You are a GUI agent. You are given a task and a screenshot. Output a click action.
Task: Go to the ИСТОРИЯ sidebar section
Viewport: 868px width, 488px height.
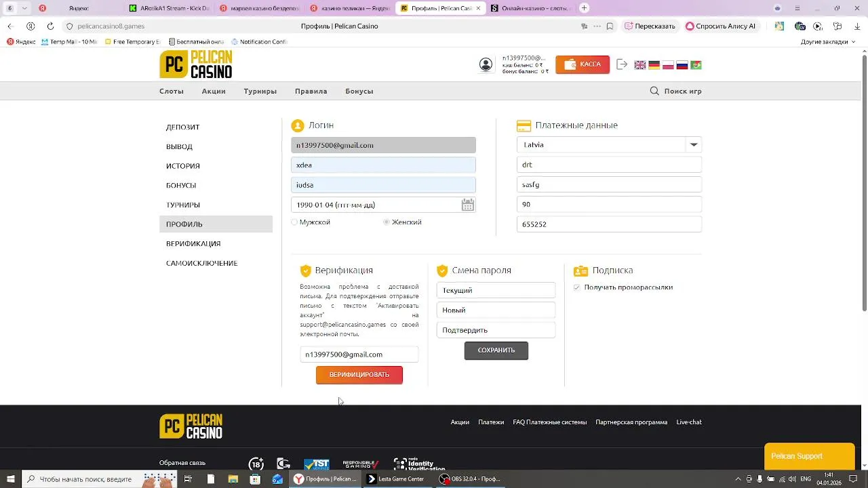click(x=183, y=166)
